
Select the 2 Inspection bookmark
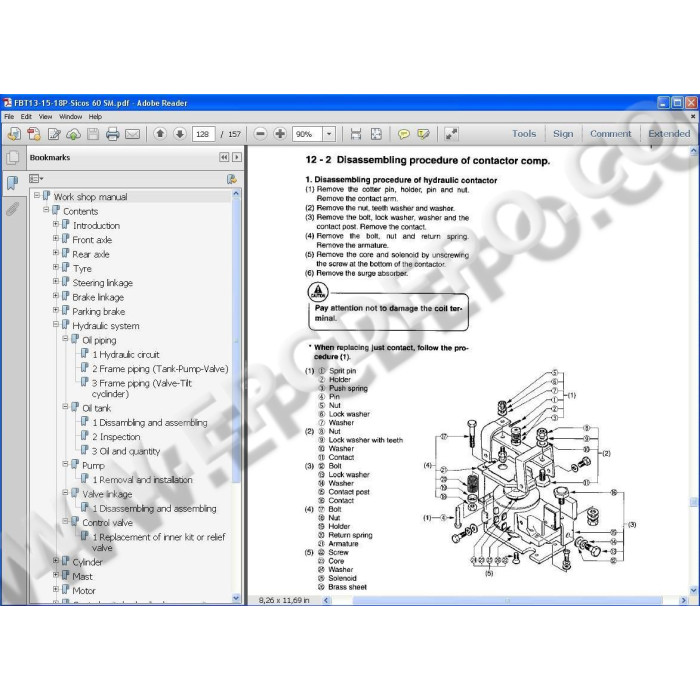[x=116, y=437]
